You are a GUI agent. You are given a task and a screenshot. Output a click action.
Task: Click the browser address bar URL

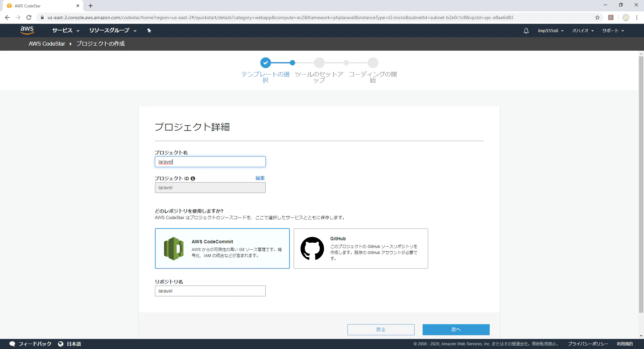coord(280,17)
